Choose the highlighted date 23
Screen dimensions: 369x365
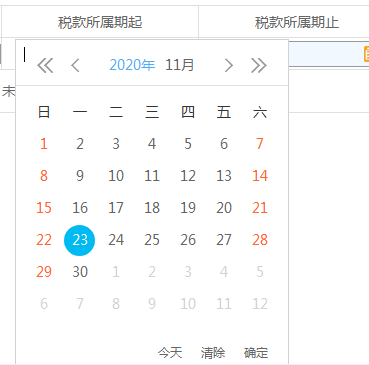click(80, 240)
